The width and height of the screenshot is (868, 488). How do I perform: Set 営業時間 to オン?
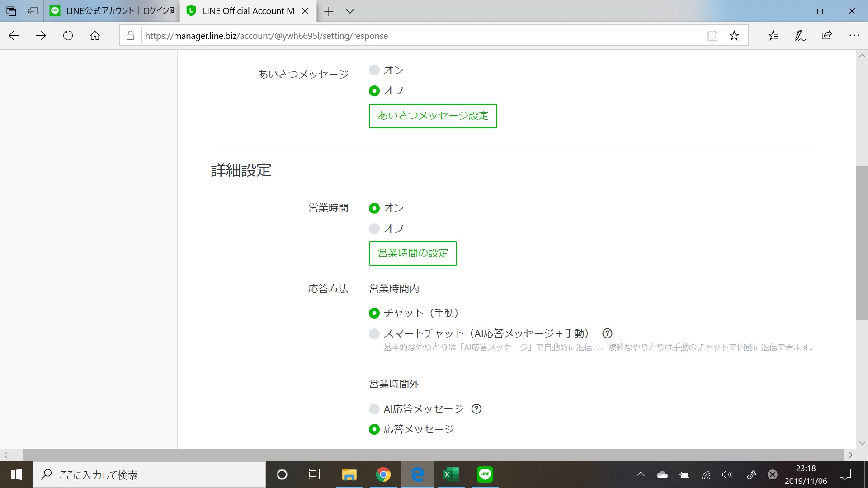(x=374, y=208)
